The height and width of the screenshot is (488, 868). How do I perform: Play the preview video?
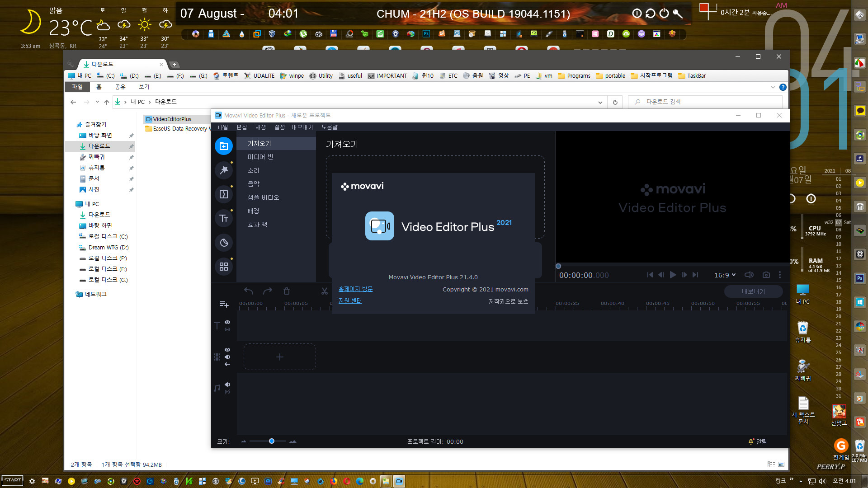(x=673, y=275)
